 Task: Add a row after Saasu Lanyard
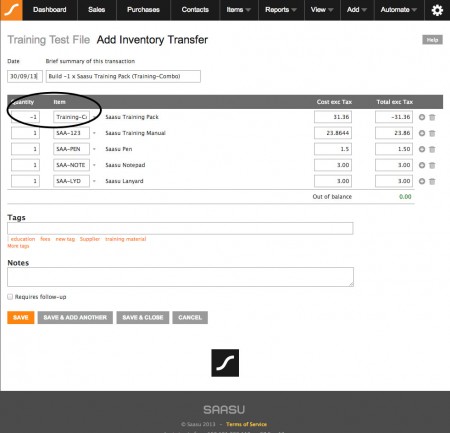pyautogui.click(x=422, y=181)
